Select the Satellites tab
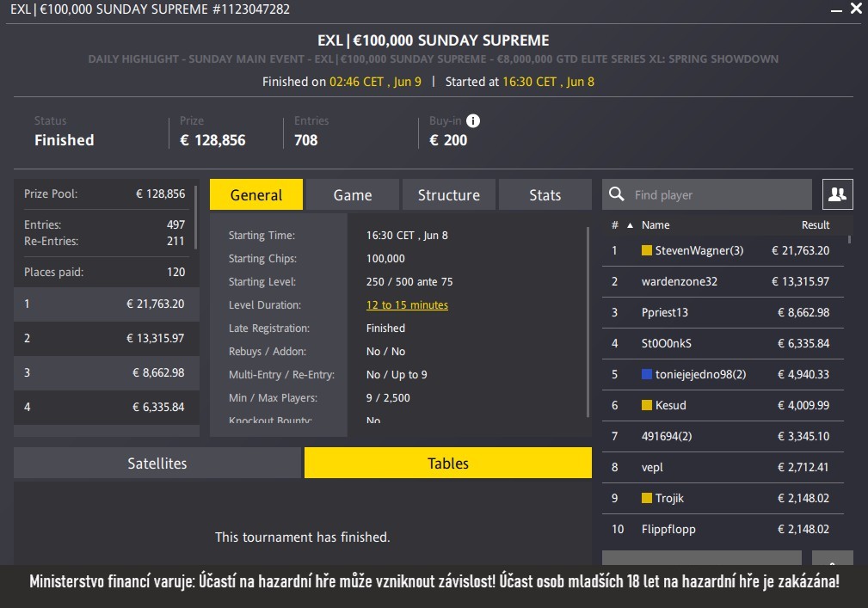This screenshot has height=608, width=868. 157,463
